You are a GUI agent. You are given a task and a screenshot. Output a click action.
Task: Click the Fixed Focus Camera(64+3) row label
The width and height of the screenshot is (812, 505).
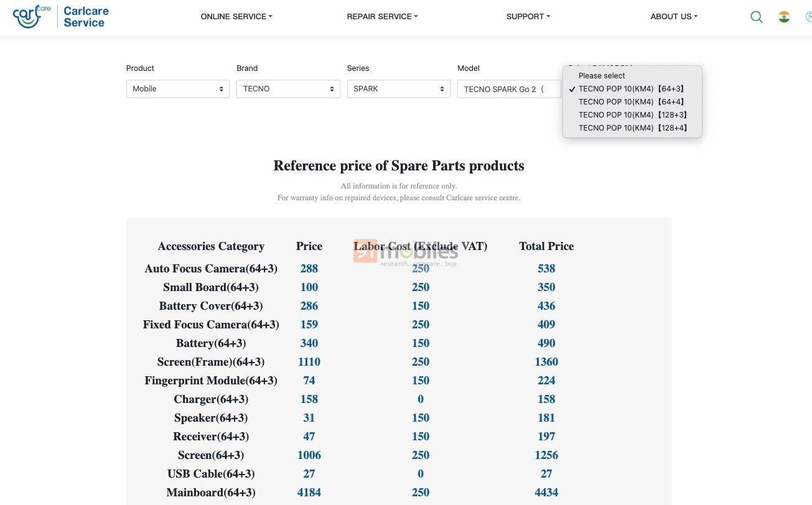pos(211,325)
